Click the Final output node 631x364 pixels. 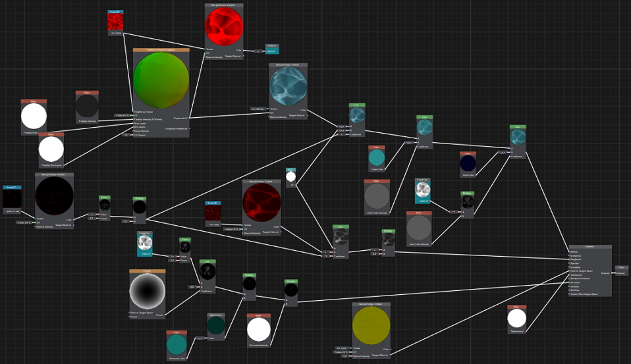click(620, 271)
